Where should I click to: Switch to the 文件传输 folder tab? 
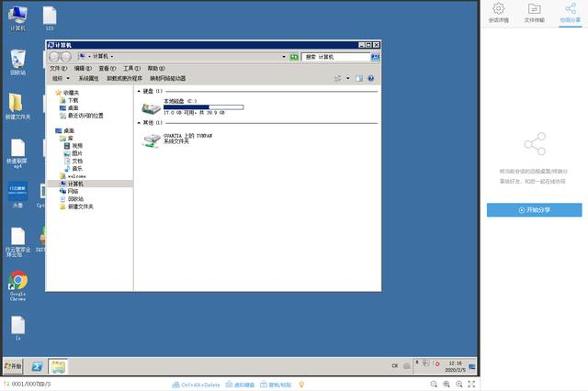534,13
